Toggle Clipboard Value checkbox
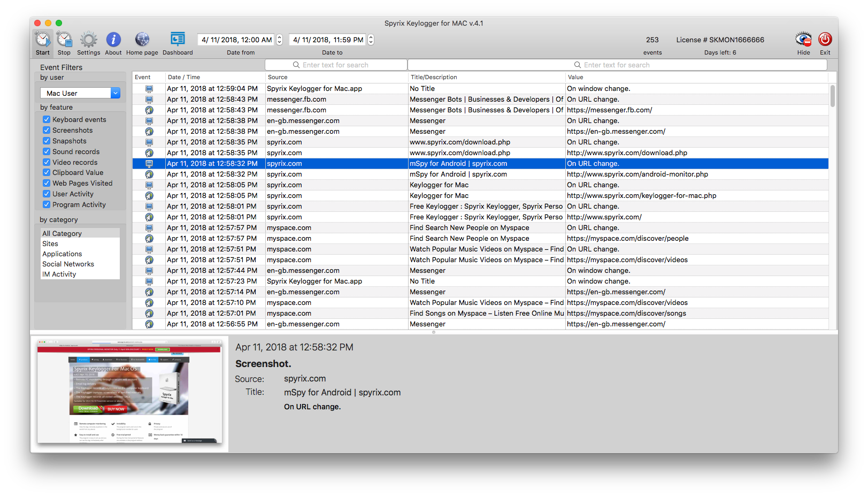868x496 pixels. click(x=47, y=172)
